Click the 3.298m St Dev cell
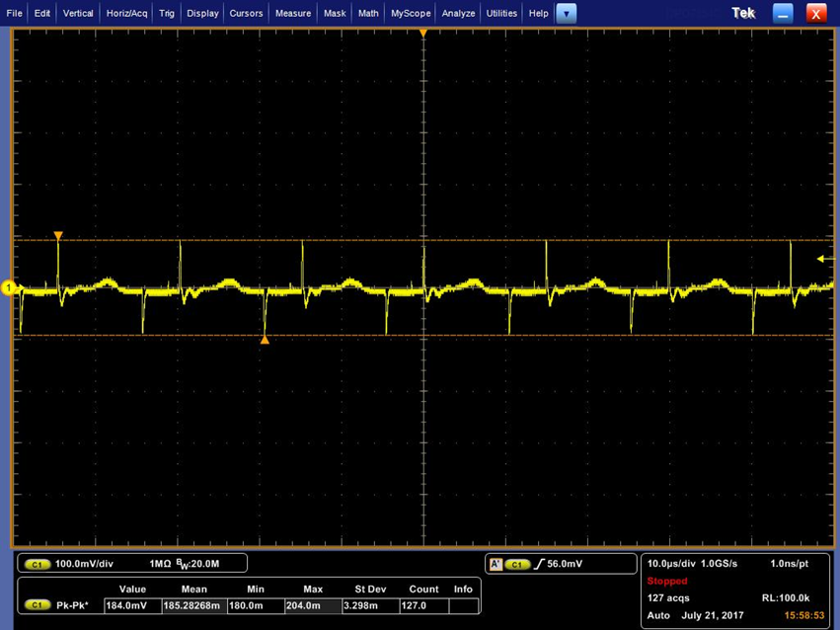 371,606
